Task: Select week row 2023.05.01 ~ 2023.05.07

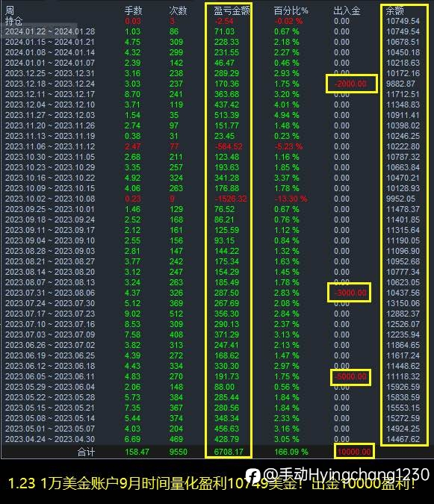Action: pyautogui.click(x=50, y=429)
